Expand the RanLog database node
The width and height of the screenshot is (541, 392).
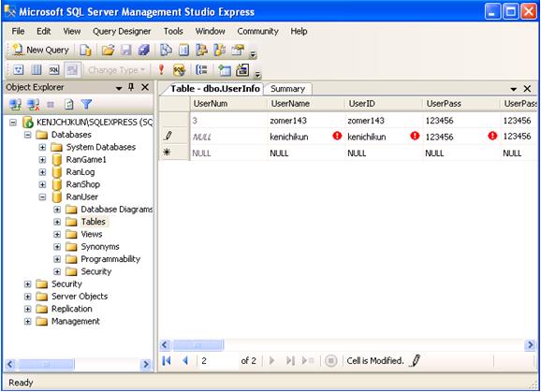[42, 172]
